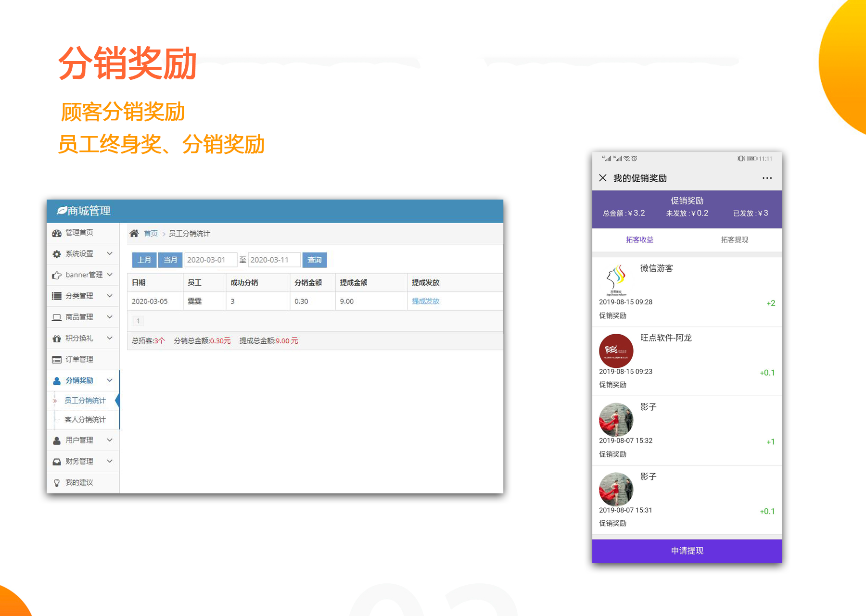This screenshot has height=616, width=866.
Task: Click the Wi-Fi icon in phone status bar
Action: [626, 158]
